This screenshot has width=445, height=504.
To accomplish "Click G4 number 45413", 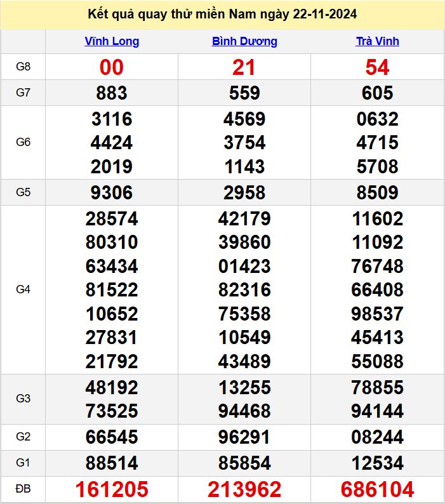I will (377, 337).
